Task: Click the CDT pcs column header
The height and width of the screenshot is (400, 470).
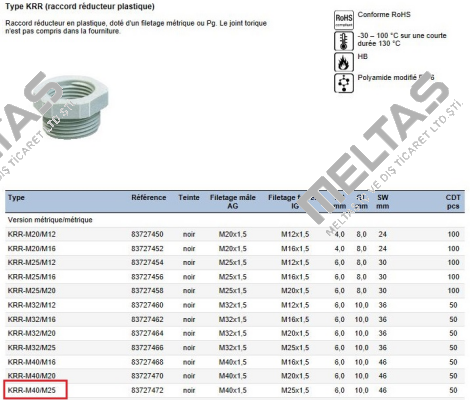Action: (453, 202)
